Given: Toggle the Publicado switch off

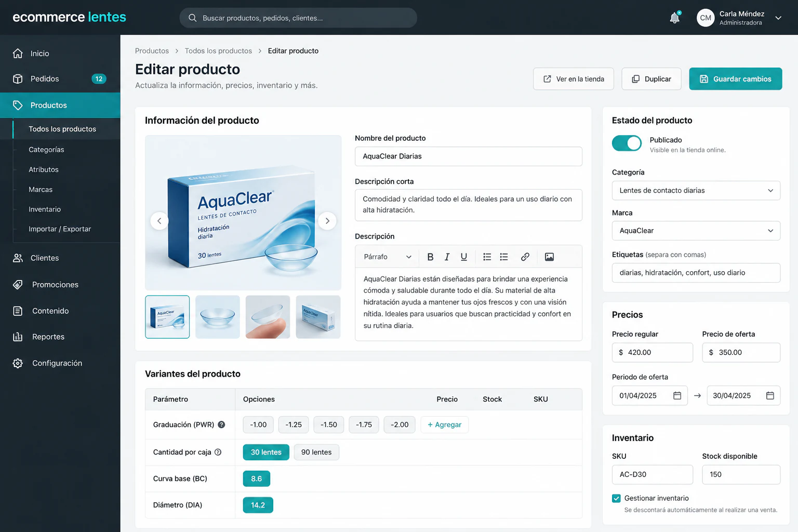Looking at the screenshot, I should 627,143.
